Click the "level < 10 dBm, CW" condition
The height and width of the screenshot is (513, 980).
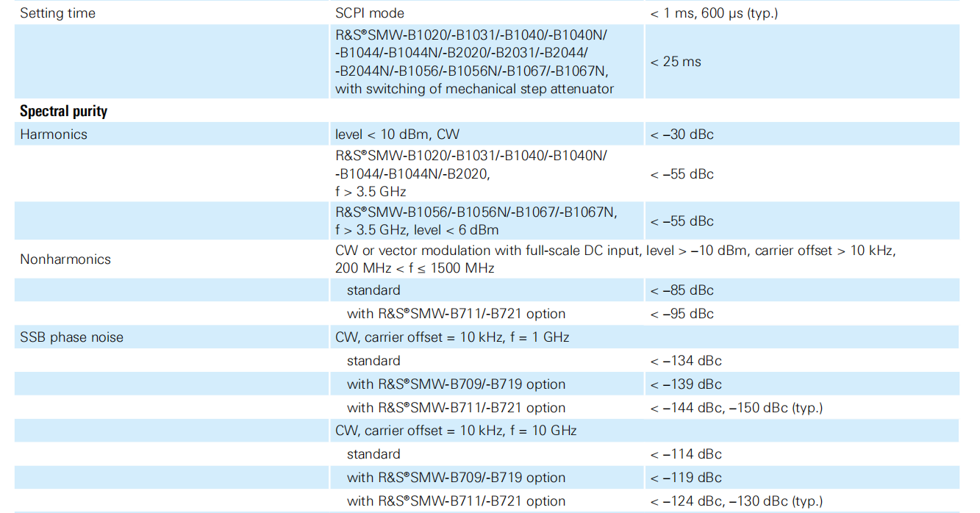click(397, 134)
